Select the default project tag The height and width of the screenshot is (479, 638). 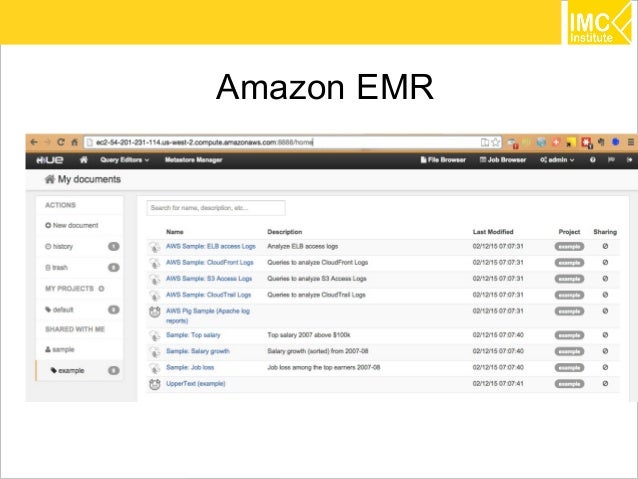(x=59, y=310)
